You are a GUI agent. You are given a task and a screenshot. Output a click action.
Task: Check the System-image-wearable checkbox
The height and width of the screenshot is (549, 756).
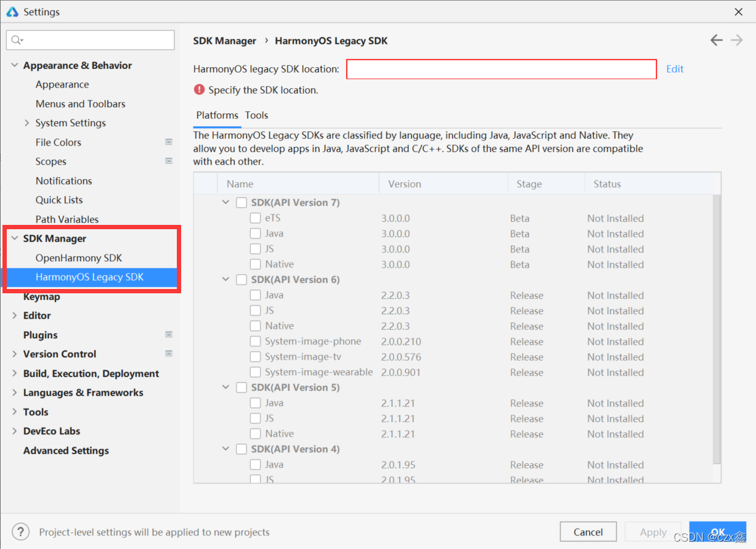pos(255,372)
